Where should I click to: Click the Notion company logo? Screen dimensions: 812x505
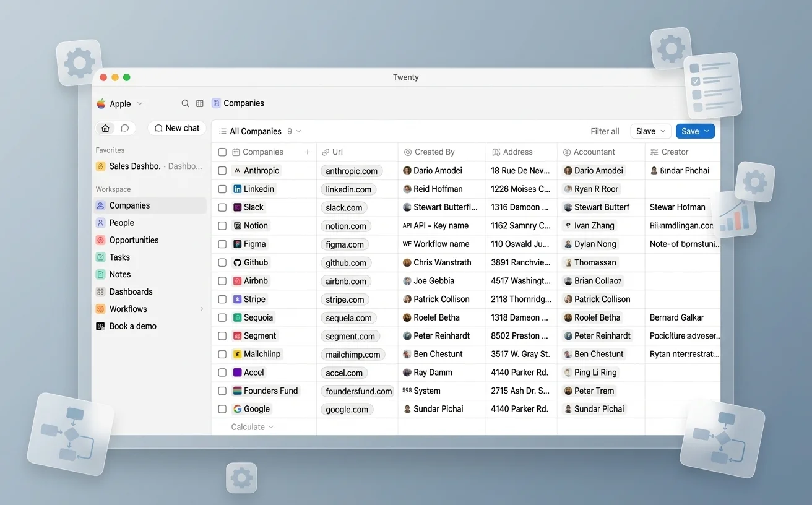(x=237, y=226)
